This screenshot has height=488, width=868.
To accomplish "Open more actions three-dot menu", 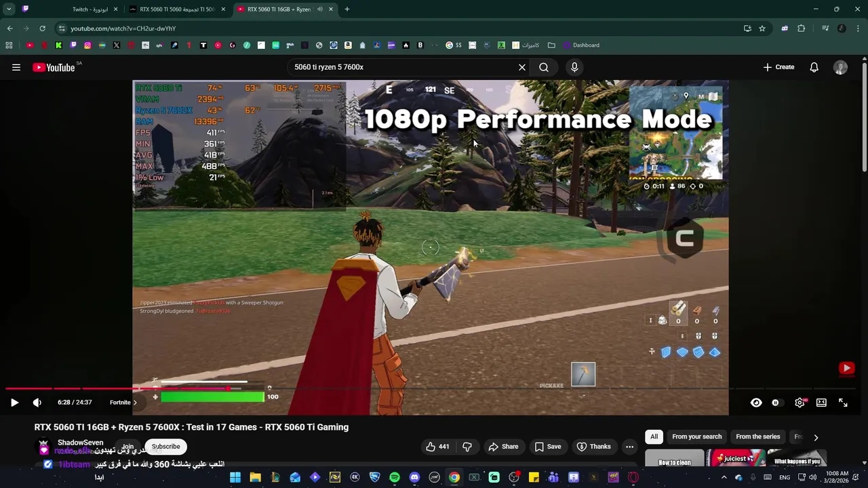I will (629, 447).
